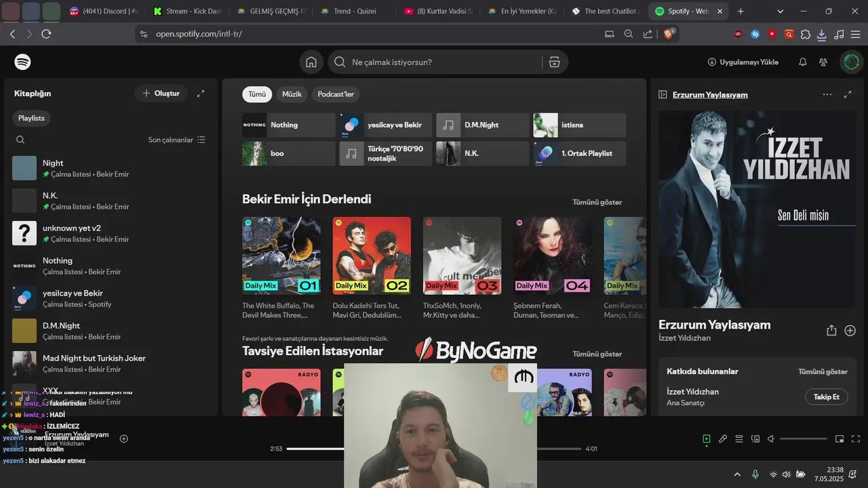The height and width of the screenshot is (488, 868).
Task: Show all in Bekir Emir İçin Derlendi
Action: click(597, 202)
